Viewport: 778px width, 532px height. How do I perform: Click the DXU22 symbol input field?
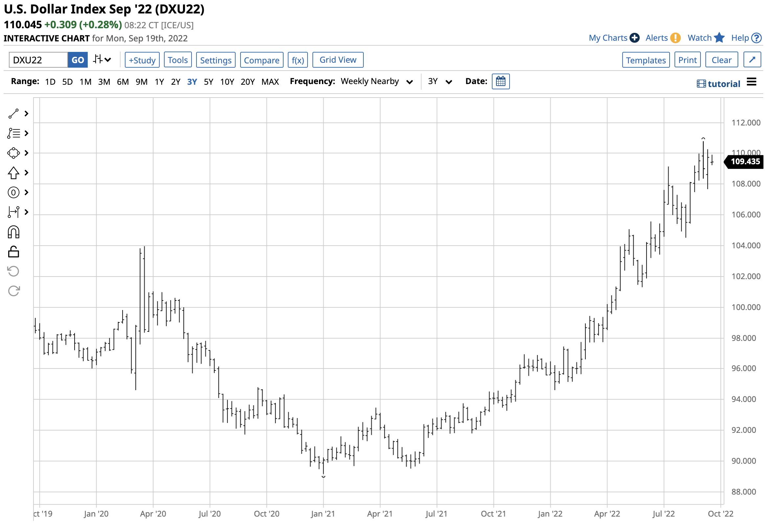point(38,60)
